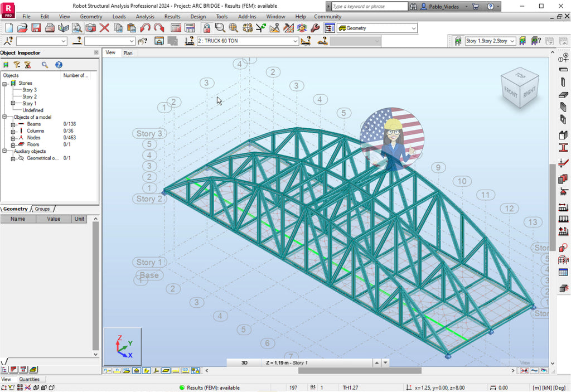Expand the Beams node in Object Inspector
571x392 pixels.
(x=13, y=124)
